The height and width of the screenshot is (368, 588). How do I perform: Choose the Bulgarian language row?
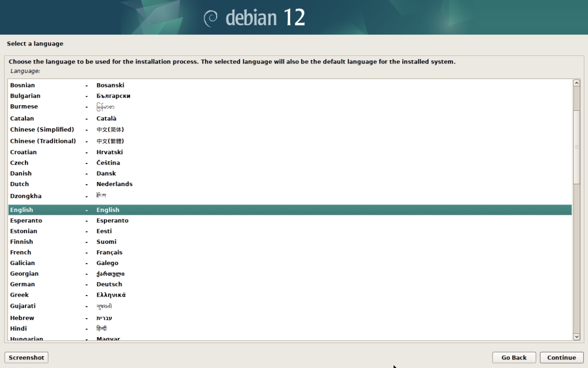point(290,96)
